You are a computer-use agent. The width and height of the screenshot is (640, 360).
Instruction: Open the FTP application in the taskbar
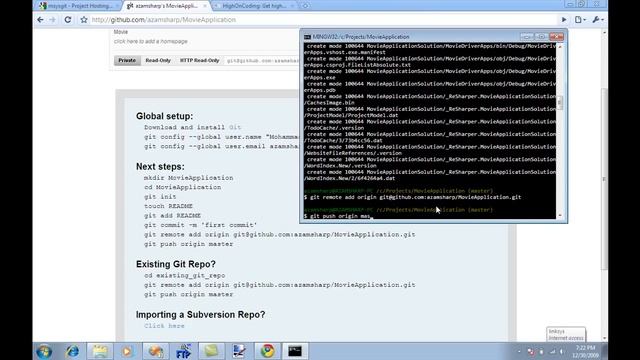click(183, 351)
